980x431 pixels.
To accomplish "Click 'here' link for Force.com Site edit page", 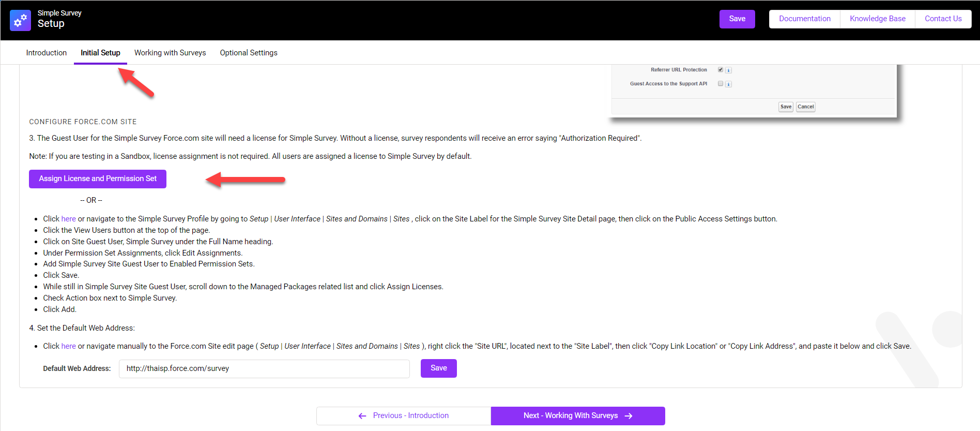I will [x=69, y=346].
